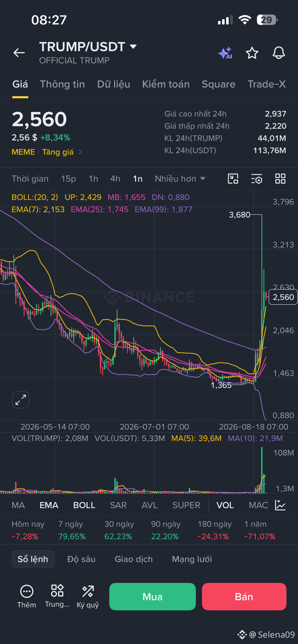Screen dimensions: 298x644
Task: Tap the 3,680 high price marker
Action: pos(240,215)
